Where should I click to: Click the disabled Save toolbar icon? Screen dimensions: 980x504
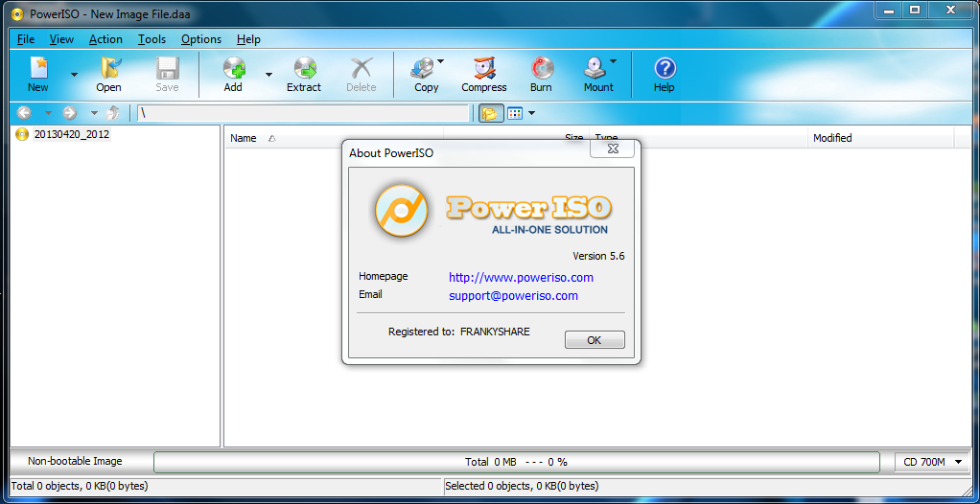pos(168,68)
